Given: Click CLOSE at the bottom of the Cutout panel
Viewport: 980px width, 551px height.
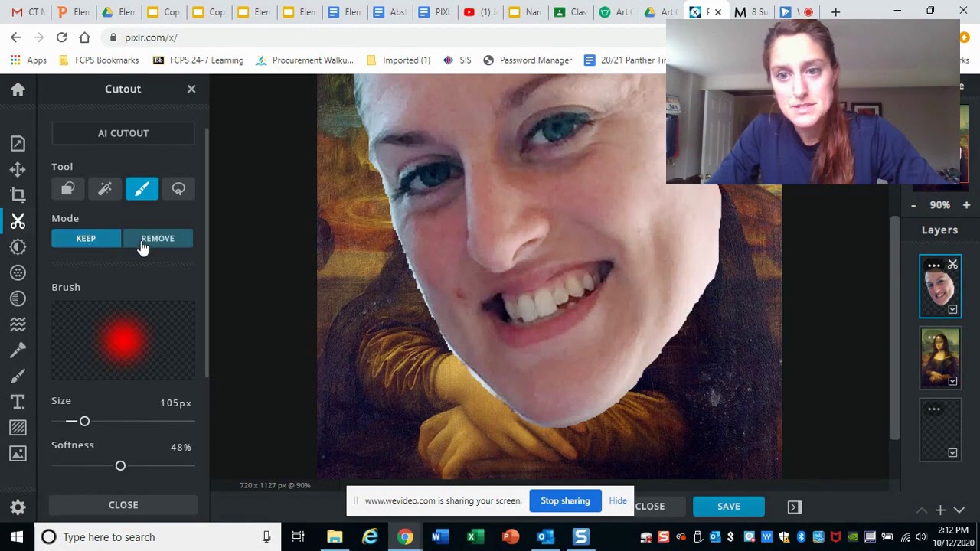Looking at the screenshot, I should pyautogui.click(x=123, y=505).
